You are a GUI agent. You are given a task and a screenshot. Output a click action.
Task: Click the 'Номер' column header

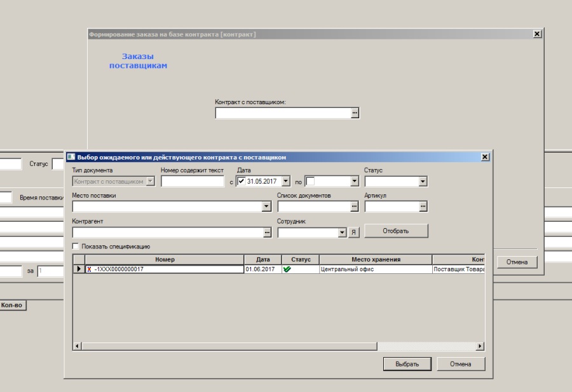click(165, 260)
